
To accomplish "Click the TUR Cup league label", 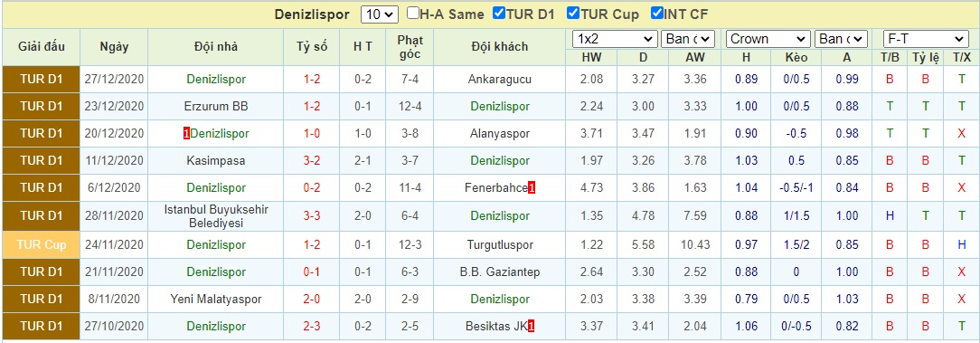I will 42,244.
